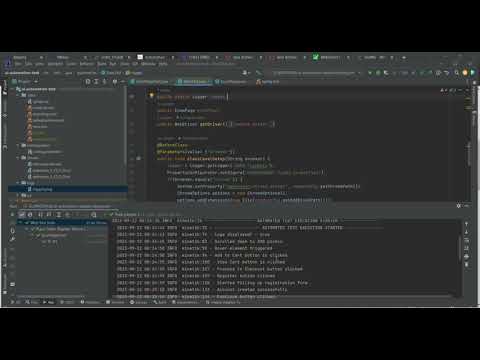Open the File menu
Viewport: 480px width, 360px height.
[x=18, y=64]
